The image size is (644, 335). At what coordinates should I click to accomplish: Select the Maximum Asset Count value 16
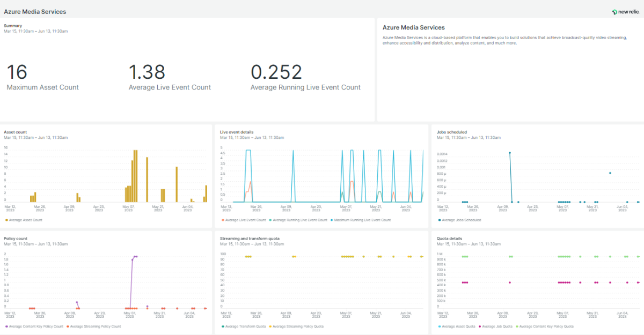17,72
